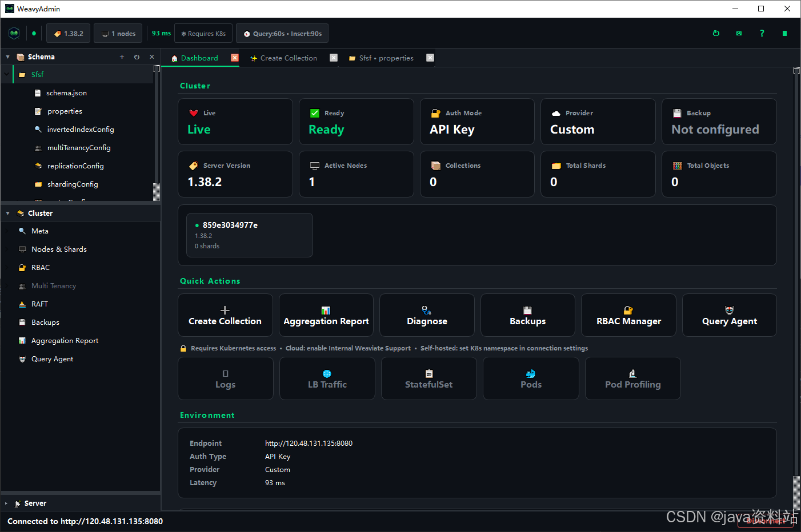The height and width of the screenshot is (532, 801).
Task: Click the Logs Kubernetes button
Action: tap(226, 378)
